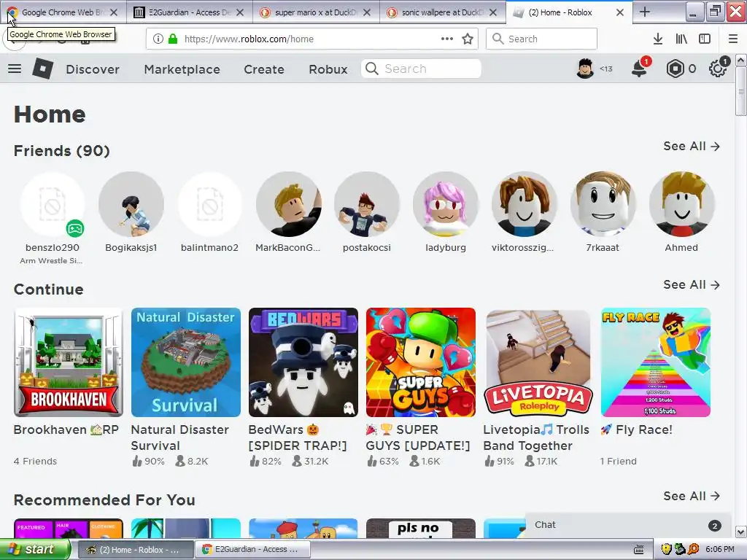Open the notifications bell icon
The width and height of the screenshot is (747, 560).
[639, 69]
